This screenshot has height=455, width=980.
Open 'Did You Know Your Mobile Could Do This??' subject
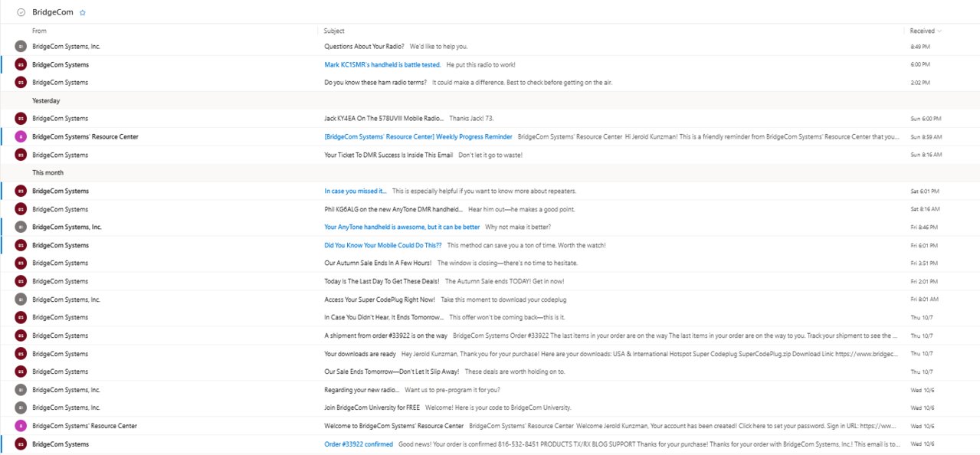[x=383, y=245]
